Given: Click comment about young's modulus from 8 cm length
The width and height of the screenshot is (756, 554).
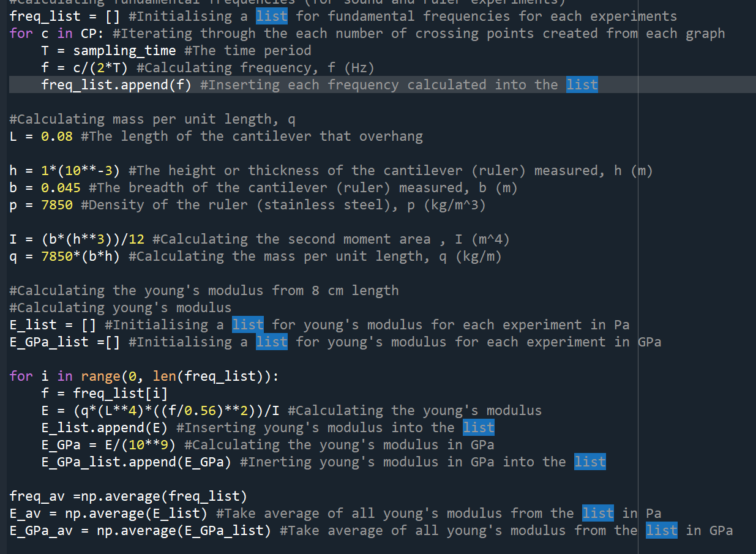Looking at the screenshot, I should click(204, 290).
